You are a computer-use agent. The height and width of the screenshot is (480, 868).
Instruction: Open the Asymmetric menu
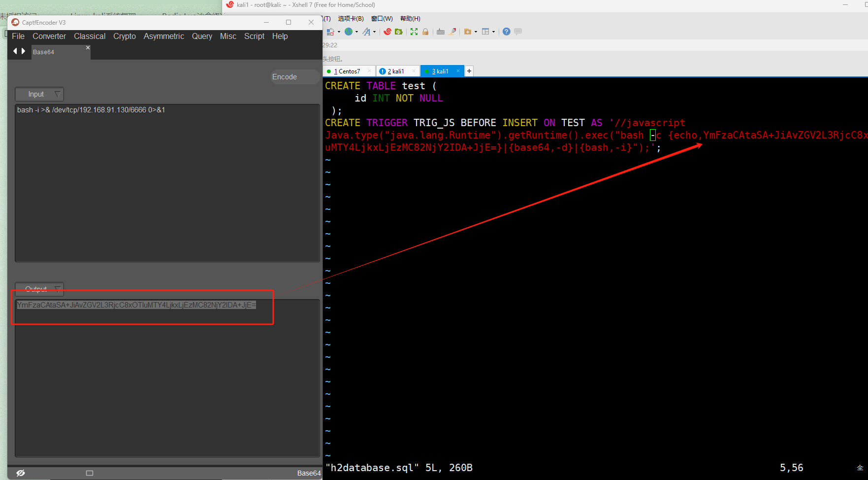[164, 36]
